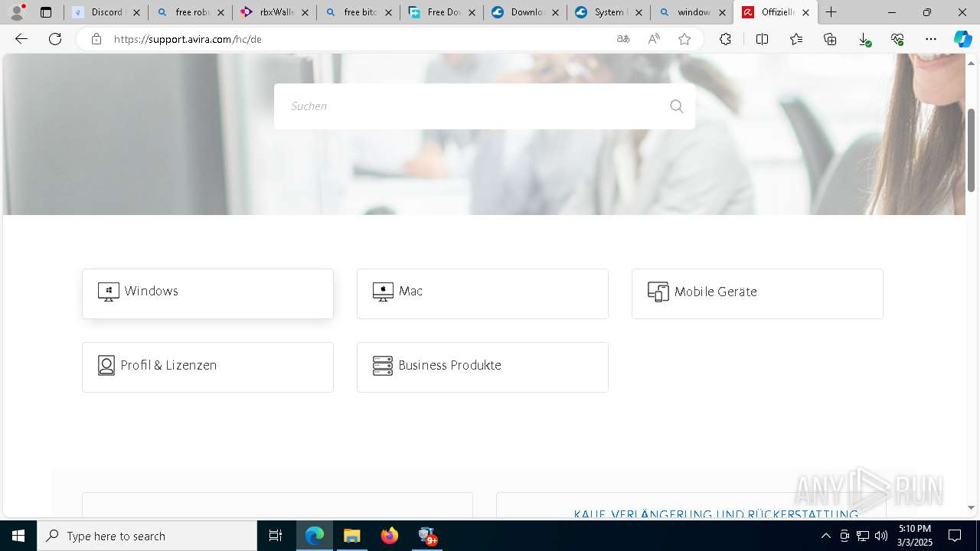The width and height of the screenshot is (980, 551).
Task: Open network status in system tray
Action: click(x=863, y=536)
